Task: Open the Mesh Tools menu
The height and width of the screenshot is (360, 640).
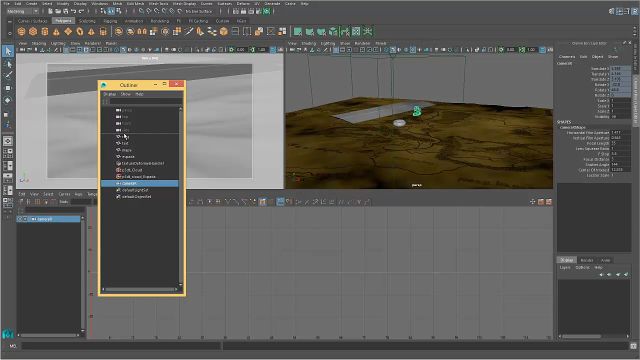Action: click(158, 4)
